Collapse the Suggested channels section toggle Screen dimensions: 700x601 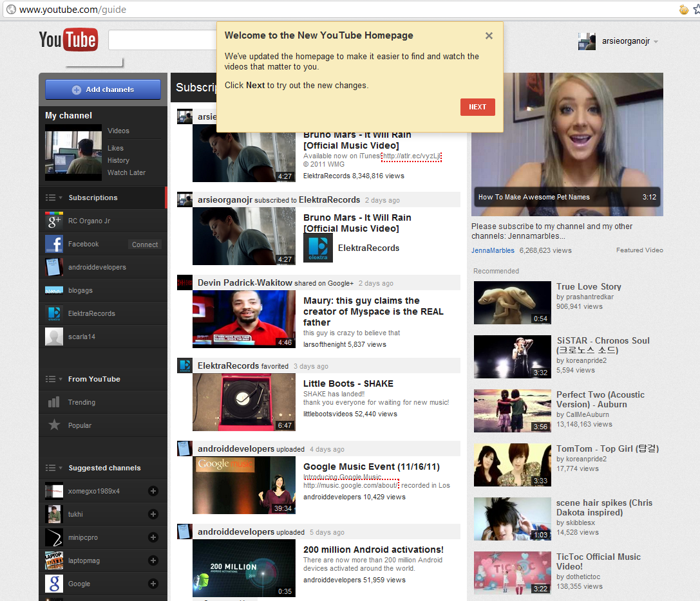pos(53,468)
